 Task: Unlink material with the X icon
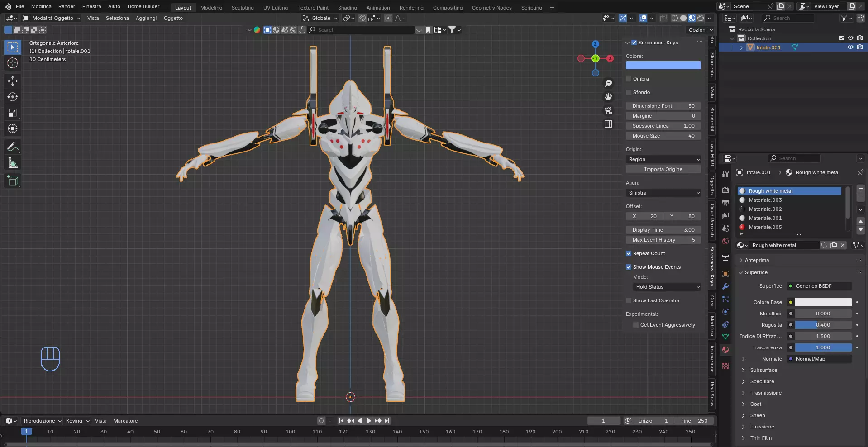coord(843,245)
